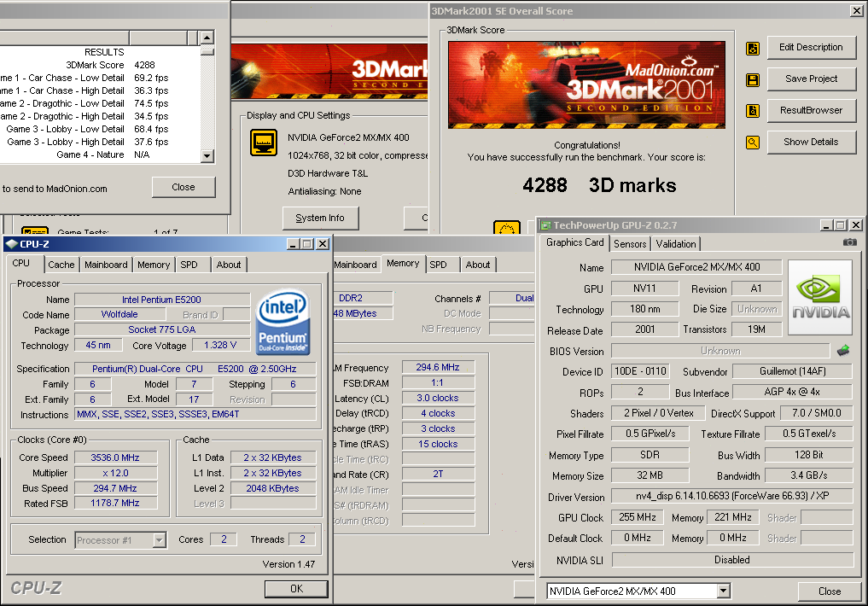Open the About tab in front CPU-Z
The image size is (868, 606).
pos(229,265)
